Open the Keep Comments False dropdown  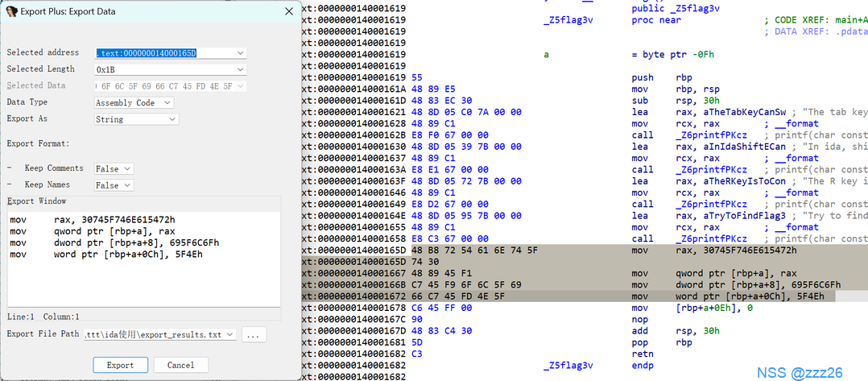pyautogui.click(x=127, y=168)
